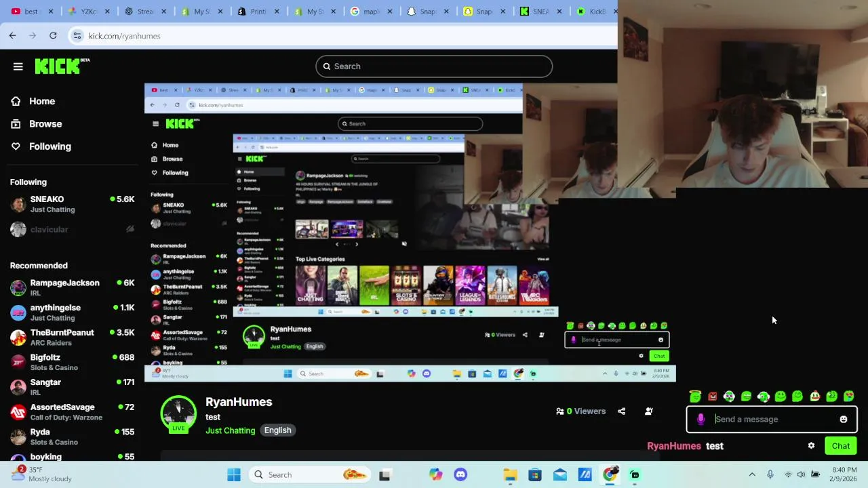
Task: Click the RyanHumes channel name
Action: [x=239, y=402]
